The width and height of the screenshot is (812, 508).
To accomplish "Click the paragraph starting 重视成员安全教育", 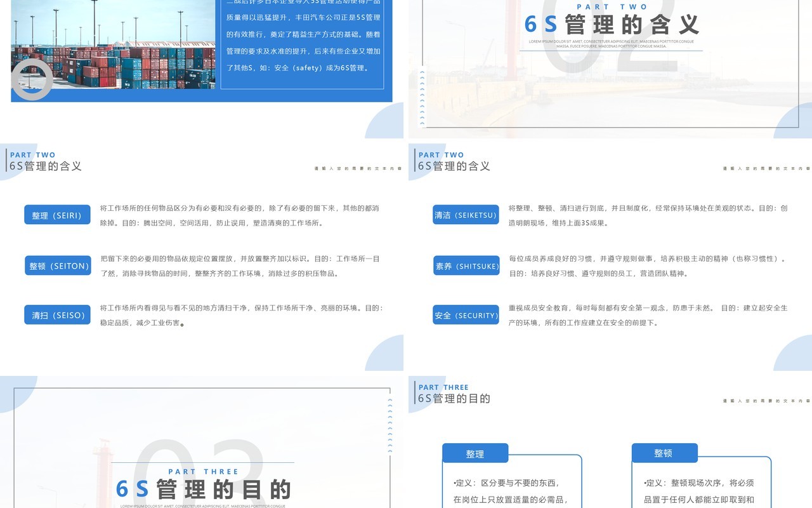I will [648, 315].
